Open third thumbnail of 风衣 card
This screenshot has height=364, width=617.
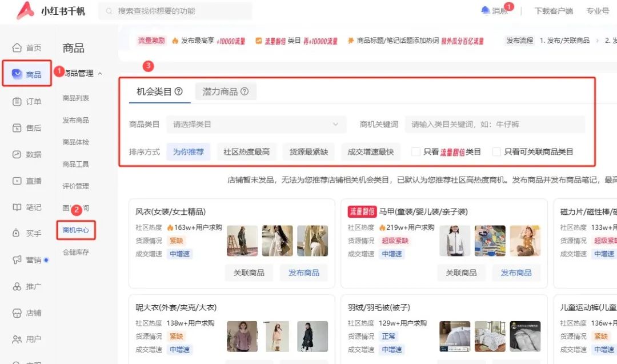(x=312, y=241)
